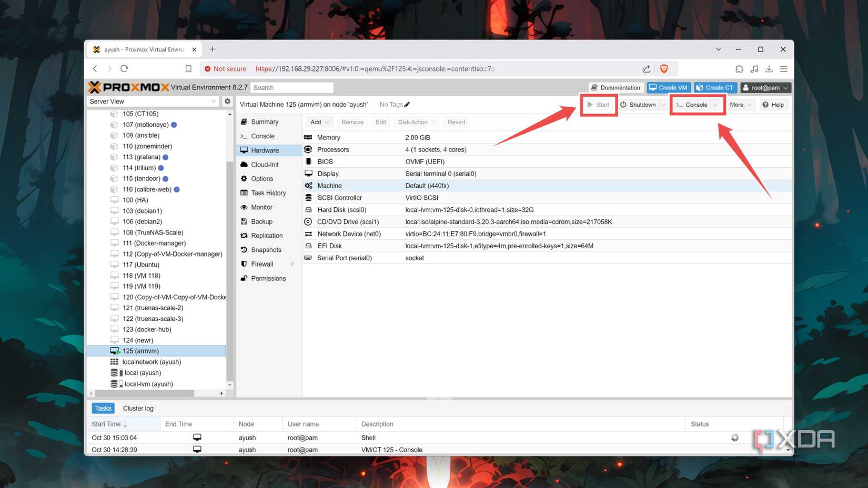Switch to the Cluster log tab
The image size is (868, 488).
pyautogui.click(x=138, y=408)
